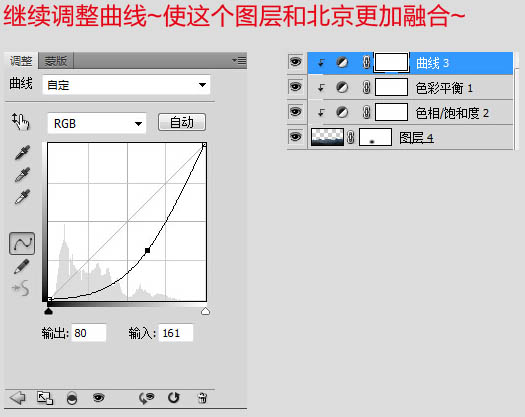Image resolution: width=525 pixels, height=417 pixels.
Task: Click the 自动 button
Action: click(182, 122)
